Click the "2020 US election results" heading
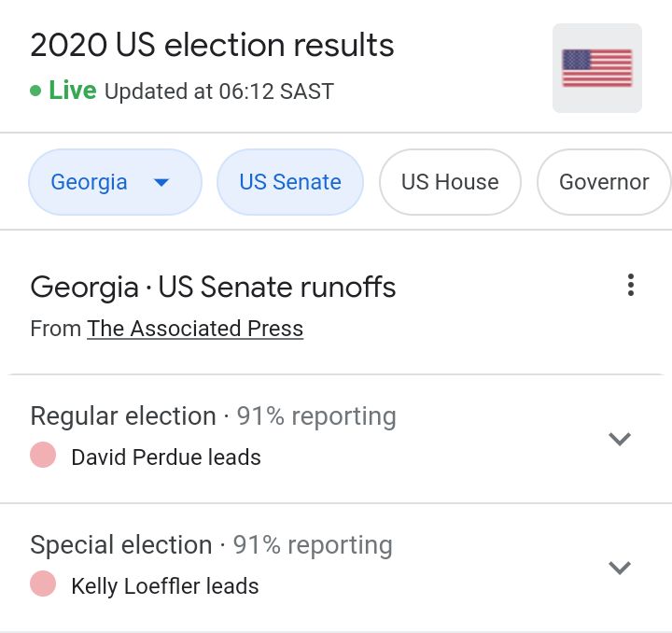The height and width of the screenshot is (633, 672). tap(212, 45)
